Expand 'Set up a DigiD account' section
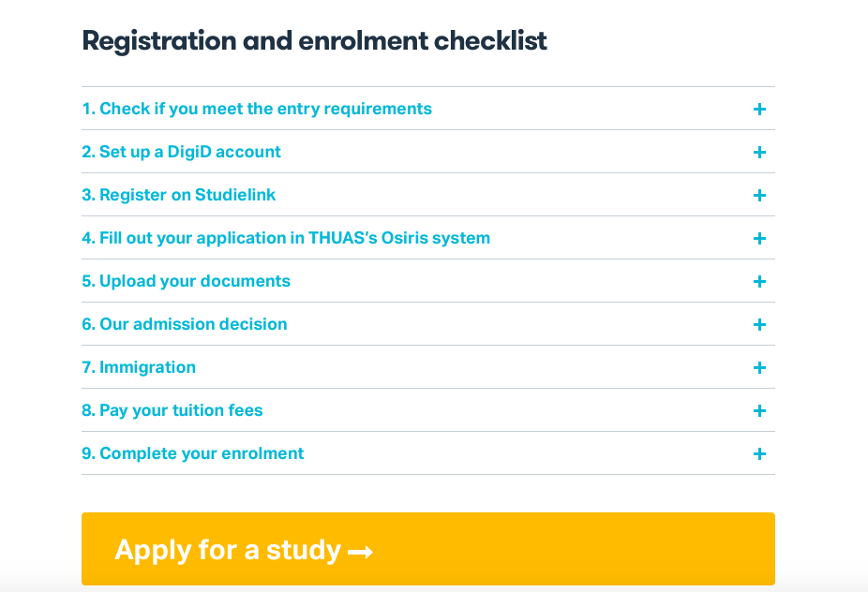 pyautogui.click(x=428, y=152)
